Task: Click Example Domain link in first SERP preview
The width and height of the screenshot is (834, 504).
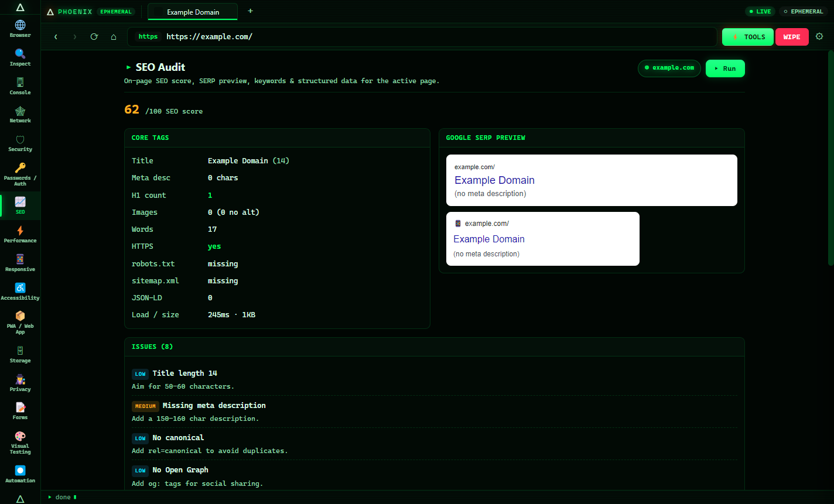Action: click(x=494, y=180)
